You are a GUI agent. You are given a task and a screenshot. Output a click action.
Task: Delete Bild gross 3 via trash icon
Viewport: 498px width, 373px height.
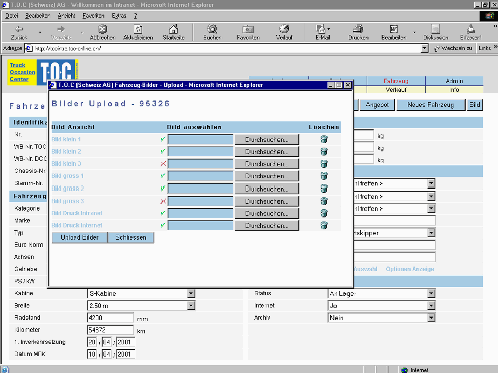tap(324, 201)
